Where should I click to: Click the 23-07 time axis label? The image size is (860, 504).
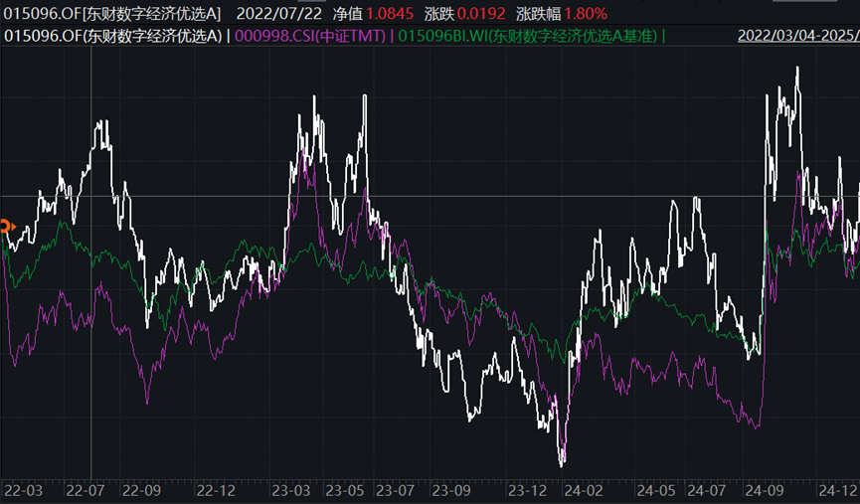pos(395,491)
